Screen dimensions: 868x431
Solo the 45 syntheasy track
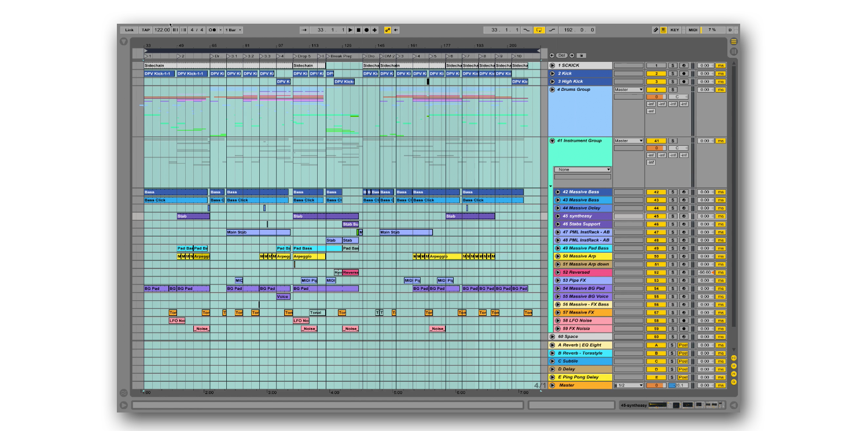click(x=672, y=216)
